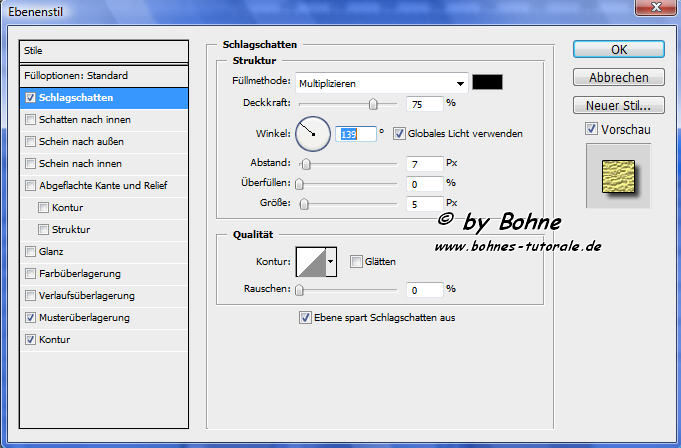Viewport: 681px width, 448px height.
Task: Uncheck the Vorschau preview checkbox
Action: point(592,128)
